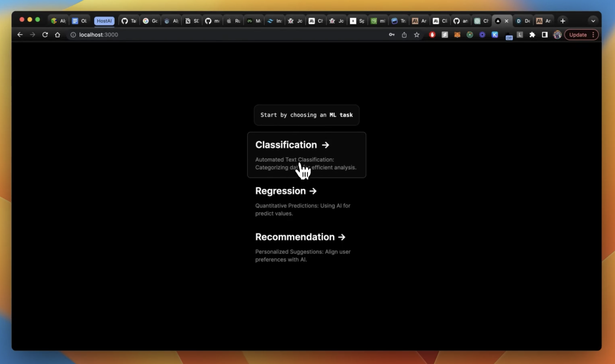The height and width of the screenshot is (364, 615).
Task: Click the localhost:3000 address bar
Action: pyautogui.click(x=98, y=35)
